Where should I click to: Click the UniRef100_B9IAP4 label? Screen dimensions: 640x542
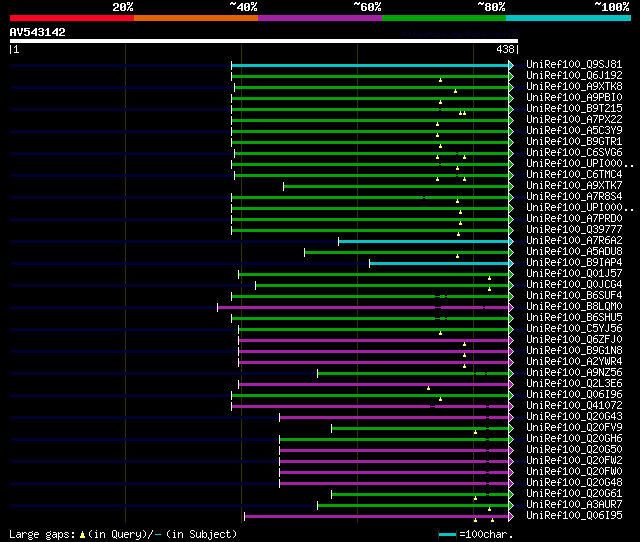574,263
